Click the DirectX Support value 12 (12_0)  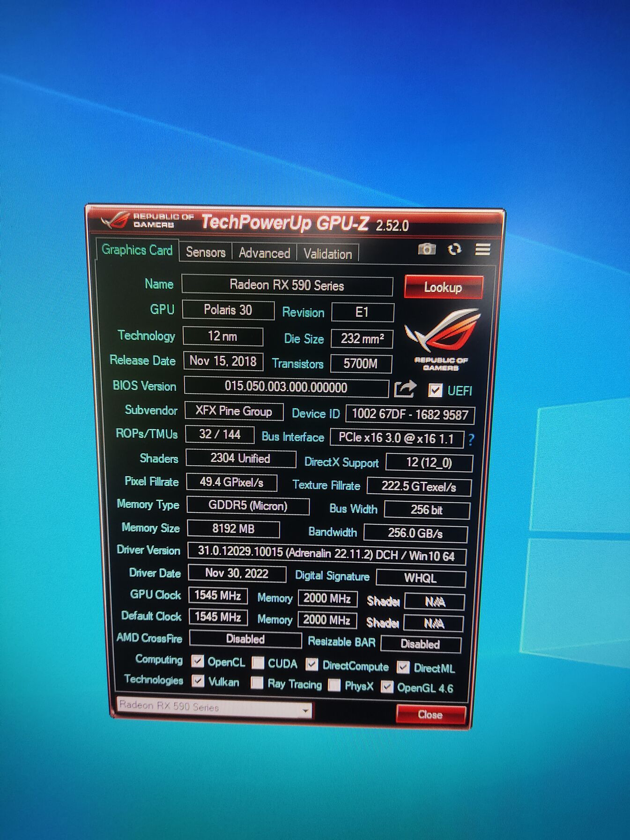[429, 463]
